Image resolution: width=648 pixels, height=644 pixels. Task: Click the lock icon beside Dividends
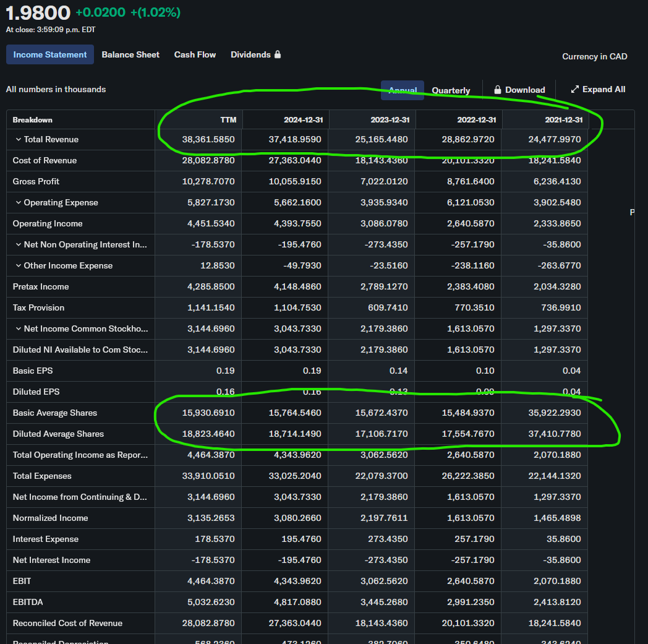click(278, 54)
